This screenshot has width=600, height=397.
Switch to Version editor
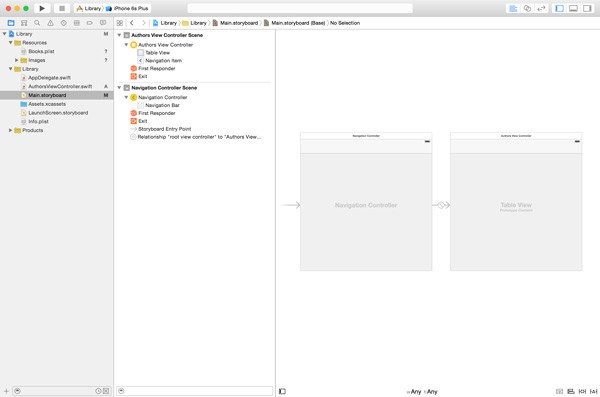(x=541, y=8)
